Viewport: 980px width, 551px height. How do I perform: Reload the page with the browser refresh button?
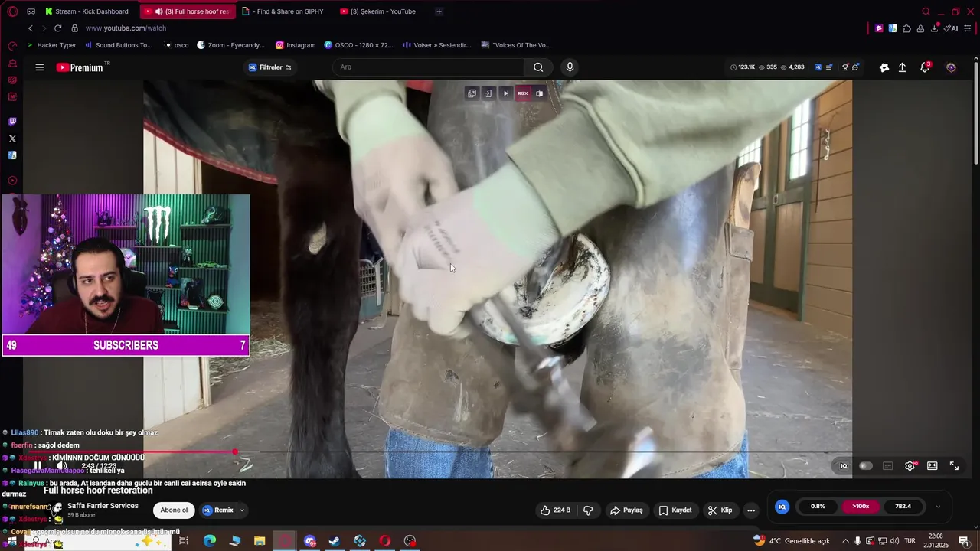point(57,28)
